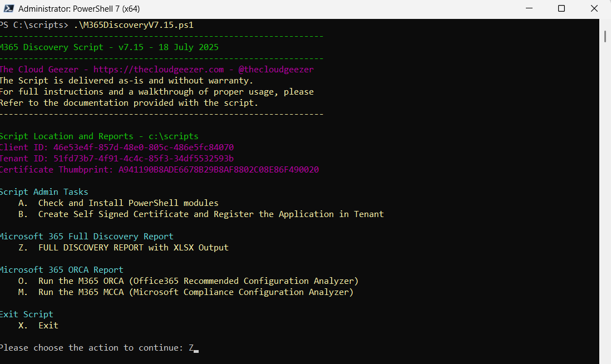The image size is (611, 364).
Task: Click the 'delivered as-is and without warranty' line
Action: [126, 81]
